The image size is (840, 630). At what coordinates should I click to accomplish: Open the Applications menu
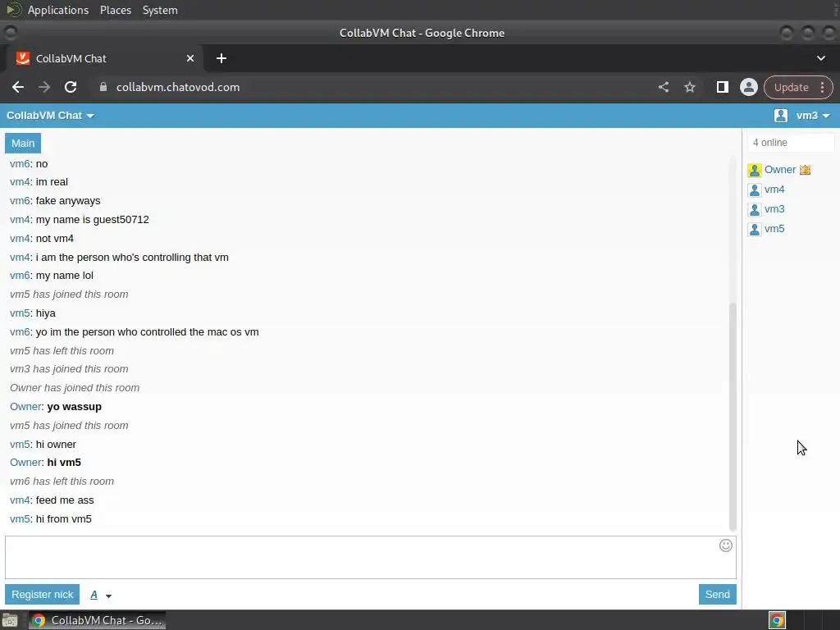tap(58, 10)
